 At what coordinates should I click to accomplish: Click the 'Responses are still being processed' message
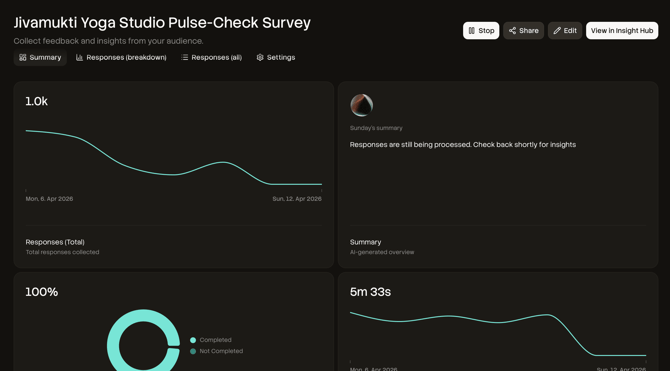(463, 144)
